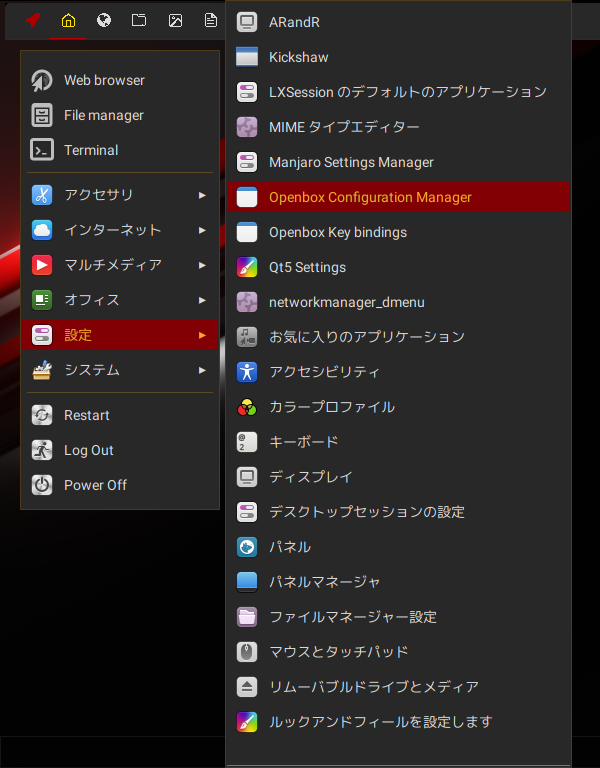Click the green icon beside オフィス
Screen dimensions: 600x768
pos(42,300)
